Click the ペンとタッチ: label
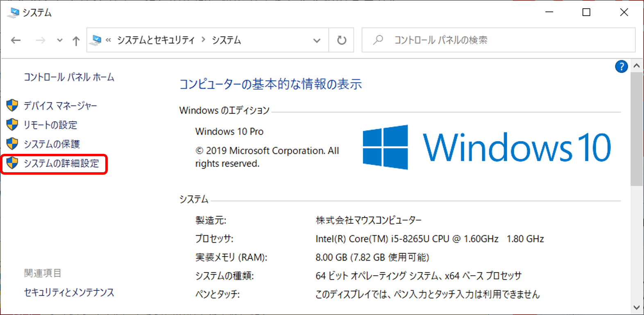The height and width of the screenshot is (315, 644). pos(217,294)
